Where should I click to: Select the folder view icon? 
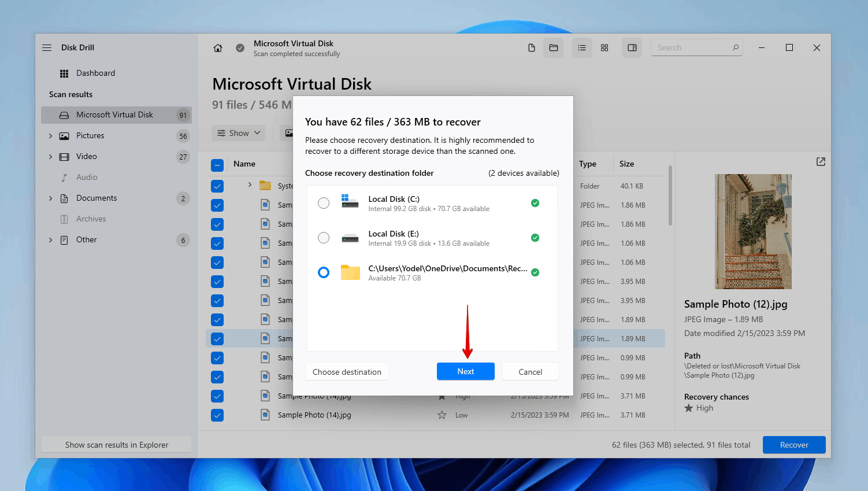pos(553,47)
